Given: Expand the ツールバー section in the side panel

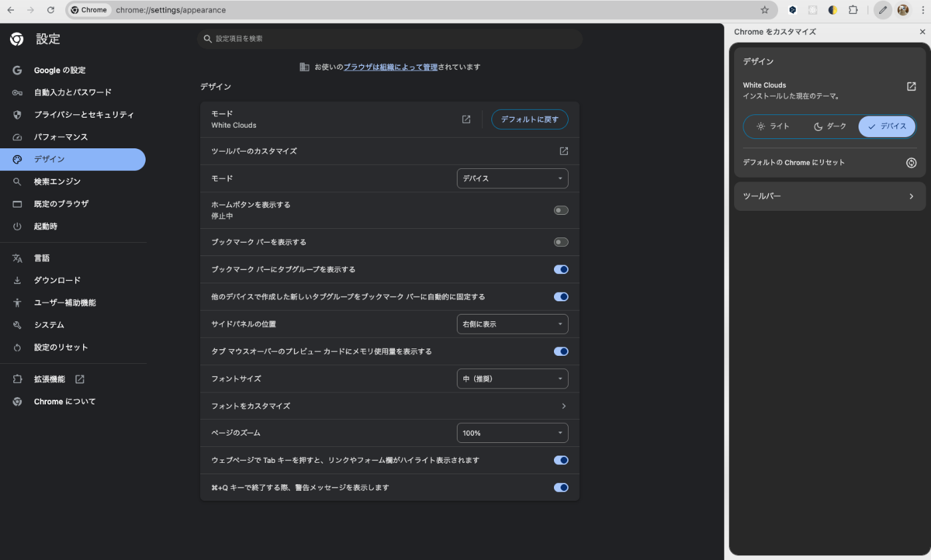Looking at the screenshot, I should coord(830,196).
